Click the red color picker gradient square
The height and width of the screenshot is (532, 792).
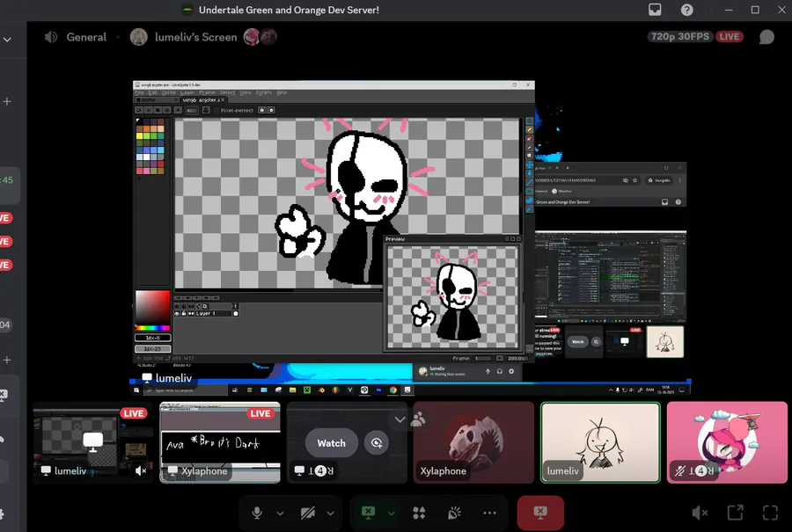click(x=152, y=308)
